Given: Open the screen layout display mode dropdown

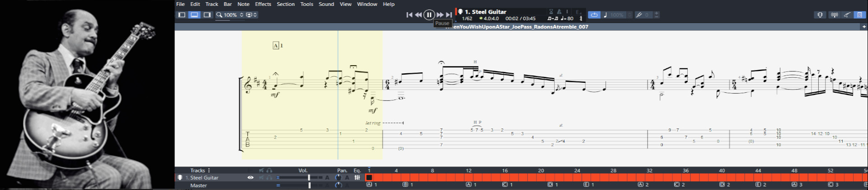Looking at the screenshot, I should [252, 15].
